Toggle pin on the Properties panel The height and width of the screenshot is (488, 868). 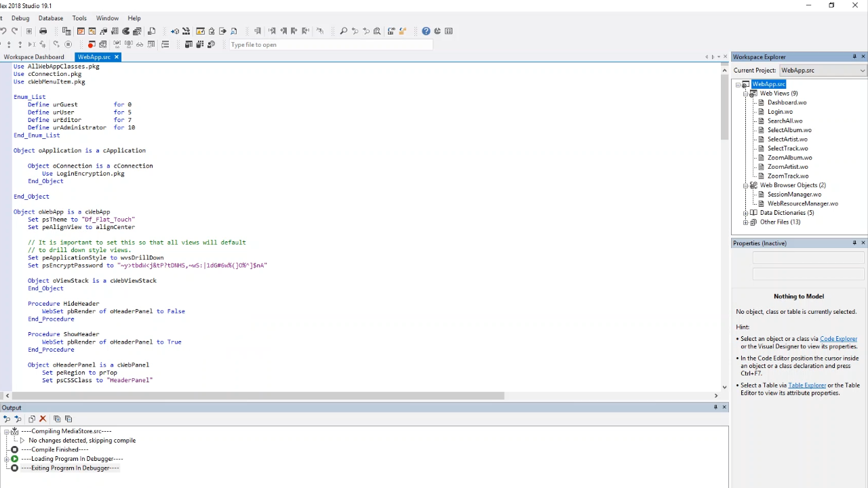(854, 243)
